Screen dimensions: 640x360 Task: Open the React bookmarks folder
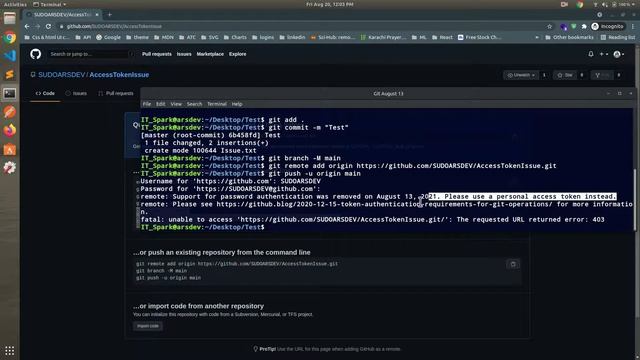click(442, 37)
